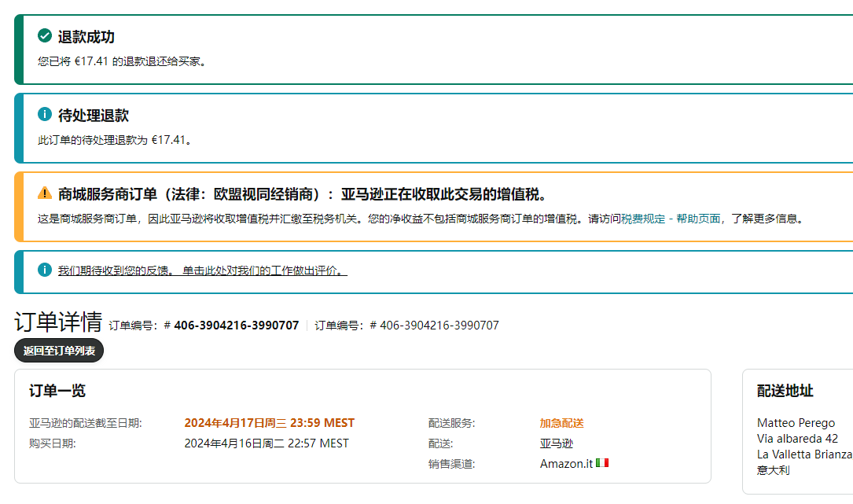
Task: Click the info icon beside 待处理退款
Action: (45, 115)
